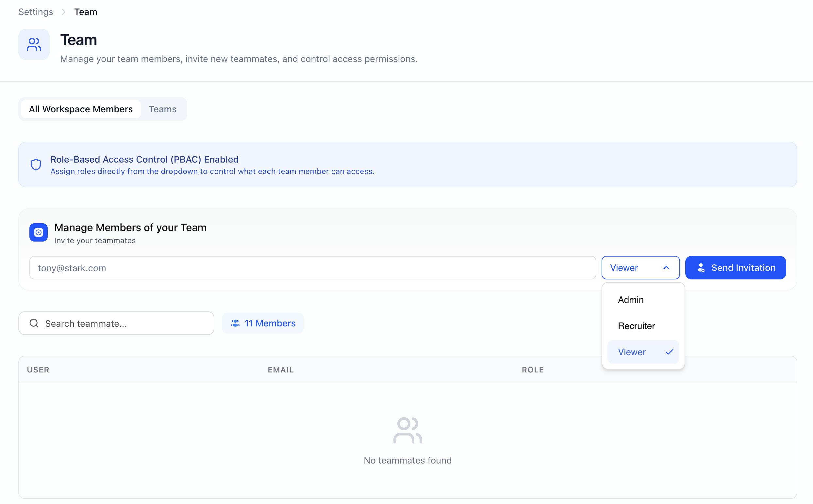Choose Recruiter in the role dropdown list
Viewport: 813px width, 504px height.
tap(636, 326)
